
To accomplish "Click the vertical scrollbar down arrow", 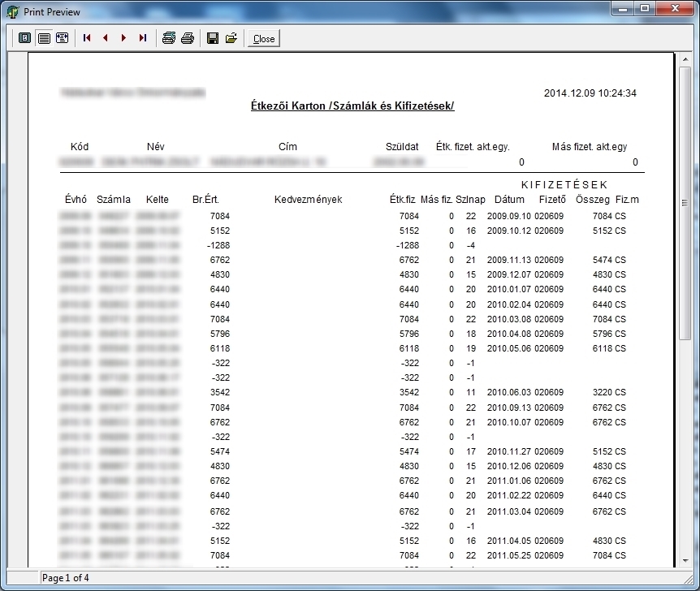I will [x=685, y=561].
